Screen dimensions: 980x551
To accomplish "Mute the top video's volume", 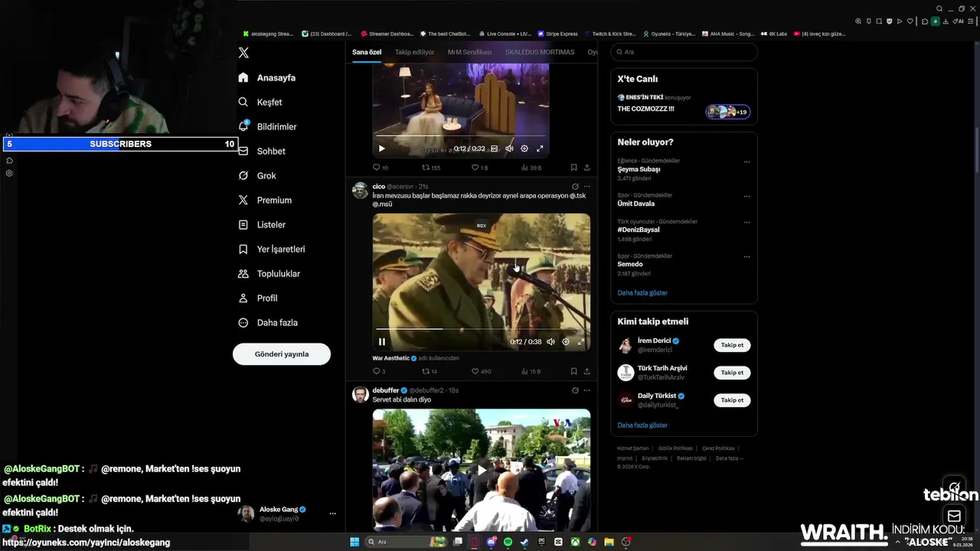I will point(509,148).
